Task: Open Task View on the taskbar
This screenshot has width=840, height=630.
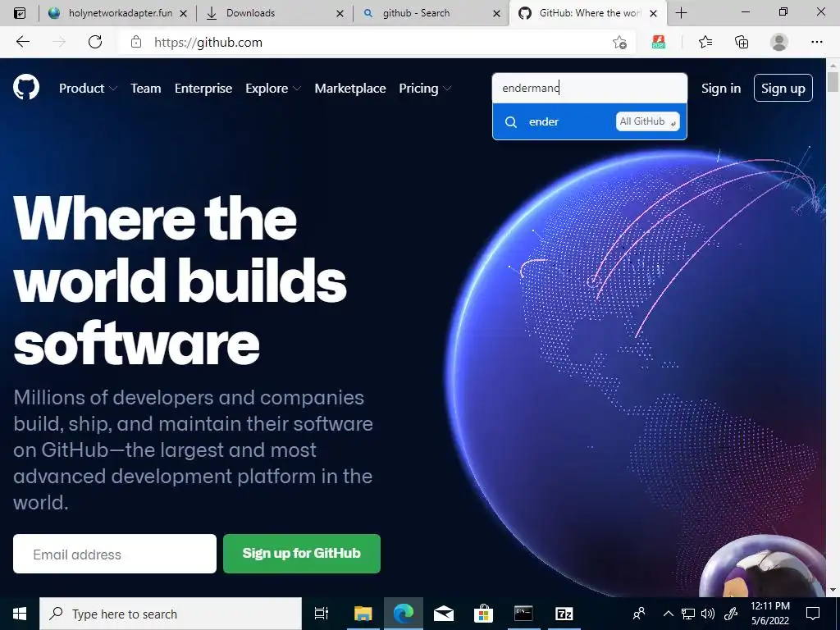Action: click(321, 614)
